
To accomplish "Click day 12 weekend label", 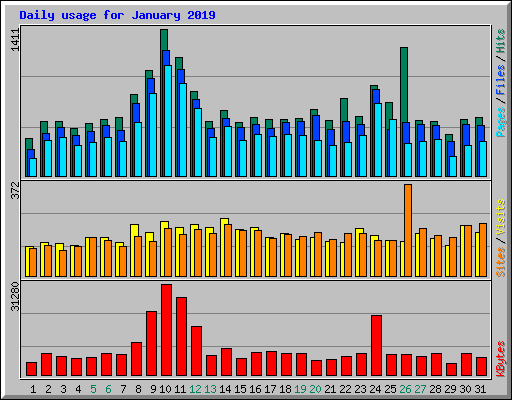I will [195, 389].
